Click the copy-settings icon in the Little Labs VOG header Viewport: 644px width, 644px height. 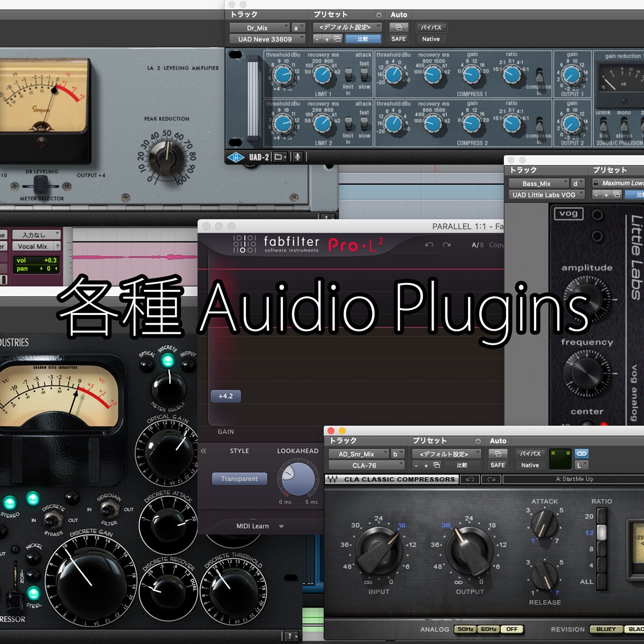point(617,195)
